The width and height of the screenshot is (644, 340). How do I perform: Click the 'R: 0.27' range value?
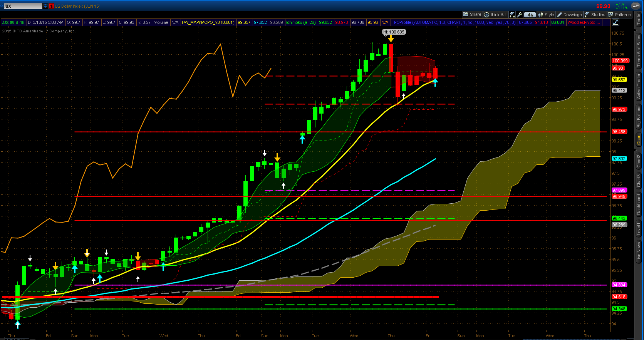click(144, 22)
